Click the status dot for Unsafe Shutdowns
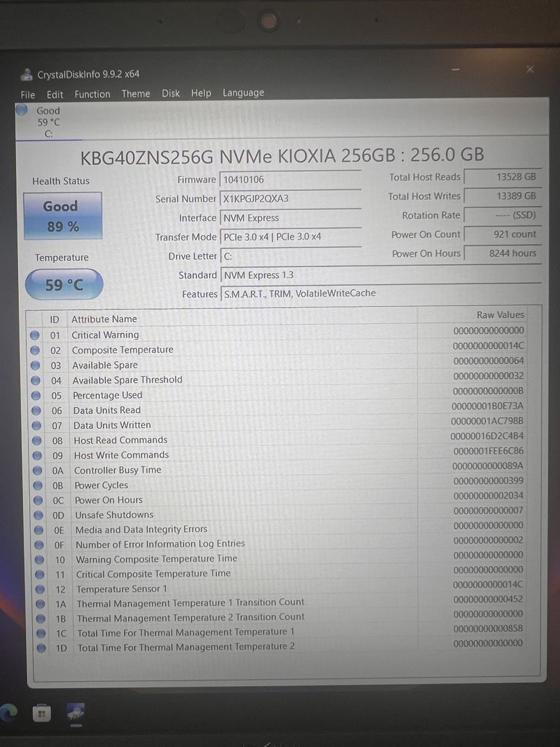The image size is (560, 747). click(39, 515)
